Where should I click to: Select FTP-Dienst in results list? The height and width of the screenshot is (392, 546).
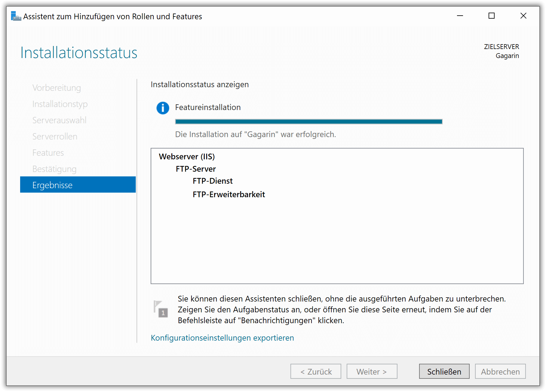click(x=213, y=181)
